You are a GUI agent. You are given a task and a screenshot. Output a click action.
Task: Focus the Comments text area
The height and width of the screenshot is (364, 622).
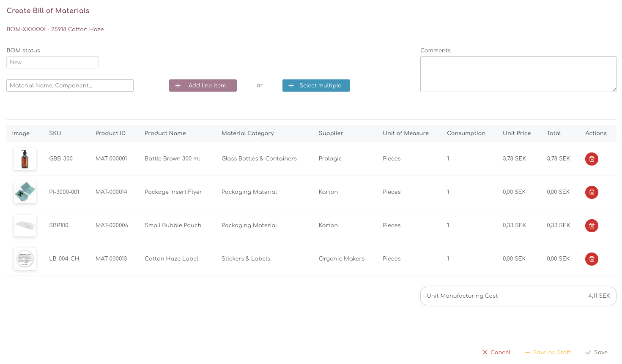[x=518, y=74]
